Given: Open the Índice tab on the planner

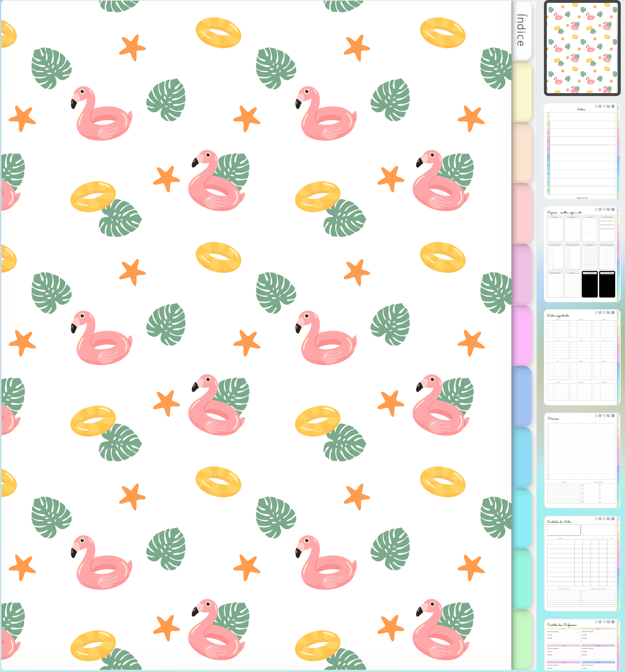Looking at the screenshot, I should click(521, 31).
